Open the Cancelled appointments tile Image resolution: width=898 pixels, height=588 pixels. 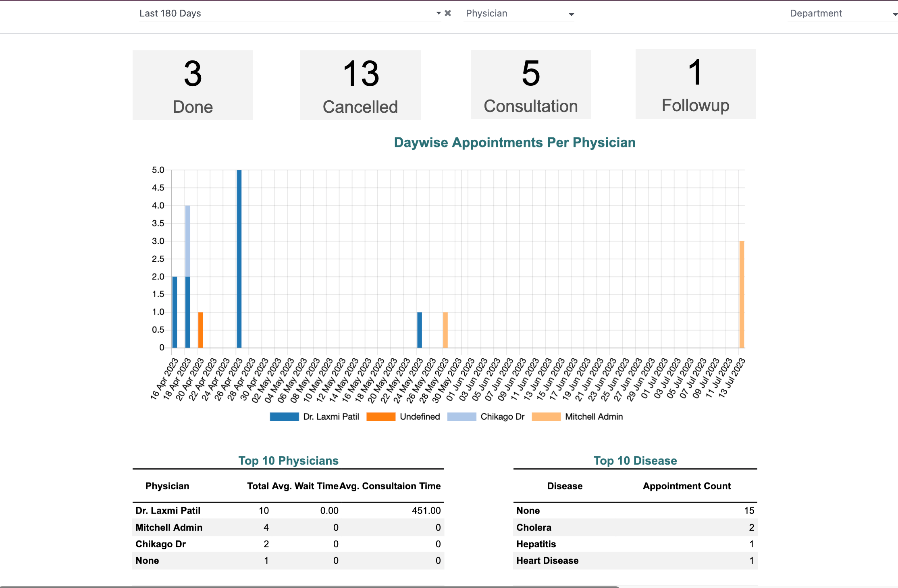[x=360, y=85]
